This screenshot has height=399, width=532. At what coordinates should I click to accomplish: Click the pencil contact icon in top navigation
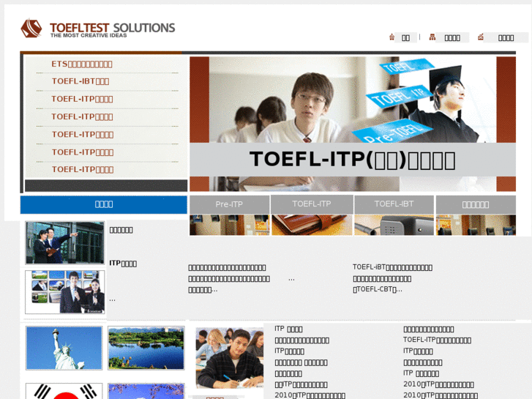(x=481, y=37)
